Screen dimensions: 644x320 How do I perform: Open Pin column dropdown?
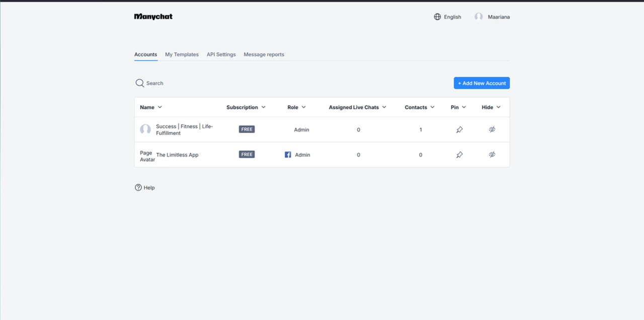464,107
